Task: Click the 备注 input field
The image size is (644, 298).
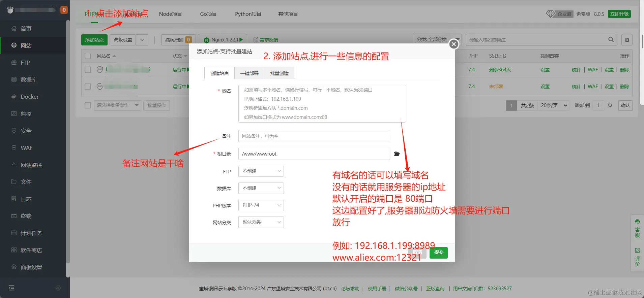Action: [314, 136]
